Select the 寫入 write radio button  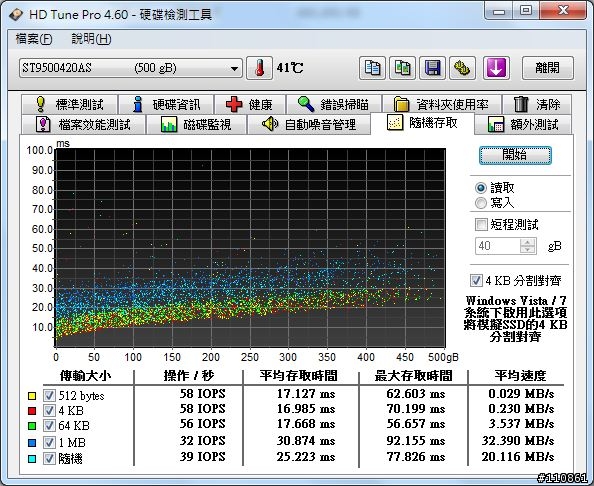[x=481, y=203]
